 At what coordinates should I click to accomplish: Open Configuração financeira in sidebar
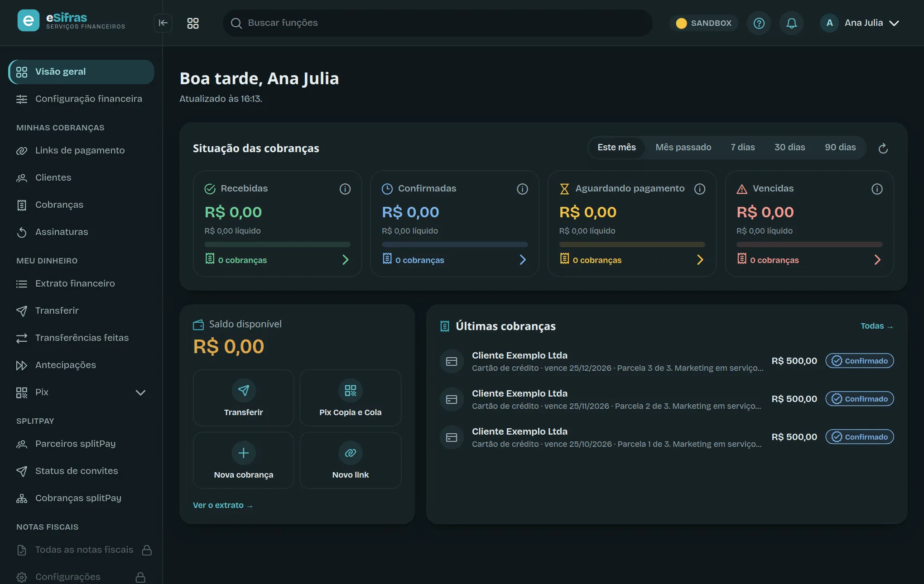pyautogui.click(x=82, y=99)
